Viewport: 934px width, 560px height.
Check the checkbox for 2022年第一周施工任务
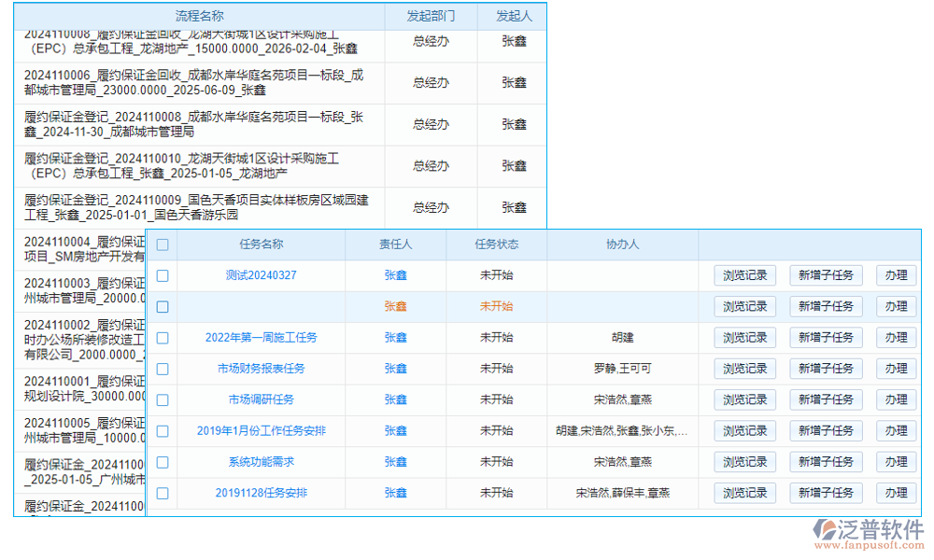[x=162, y=337]
